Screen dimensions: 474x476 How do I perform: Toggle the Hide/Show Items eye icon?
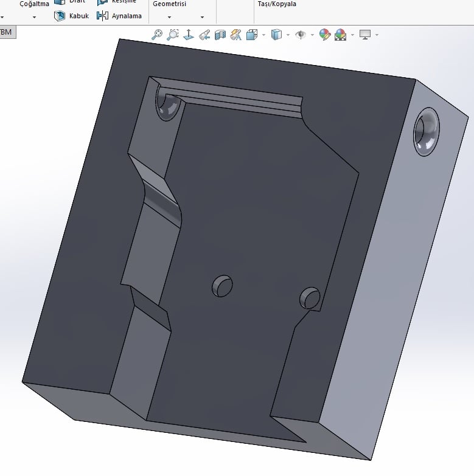pos(301,35)
